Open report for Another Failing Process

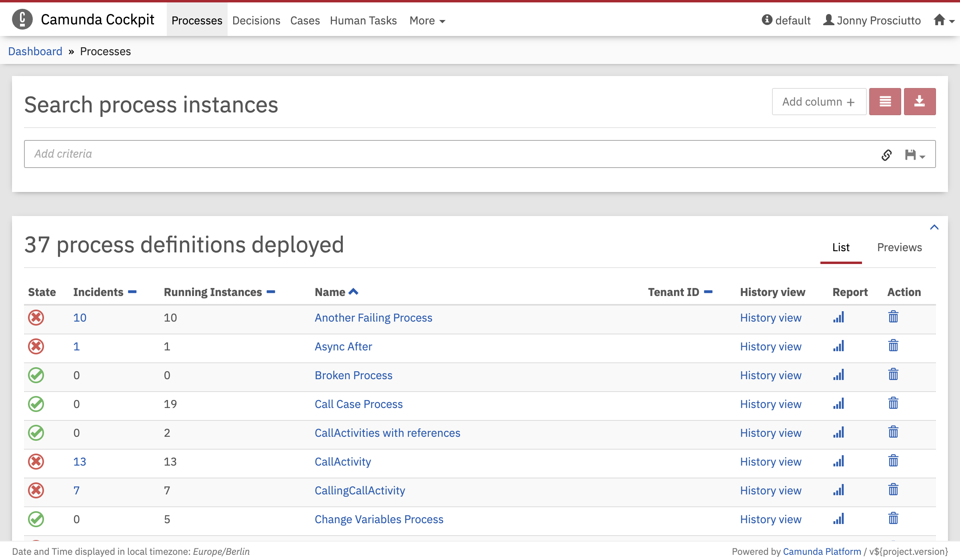click(838, 317)
